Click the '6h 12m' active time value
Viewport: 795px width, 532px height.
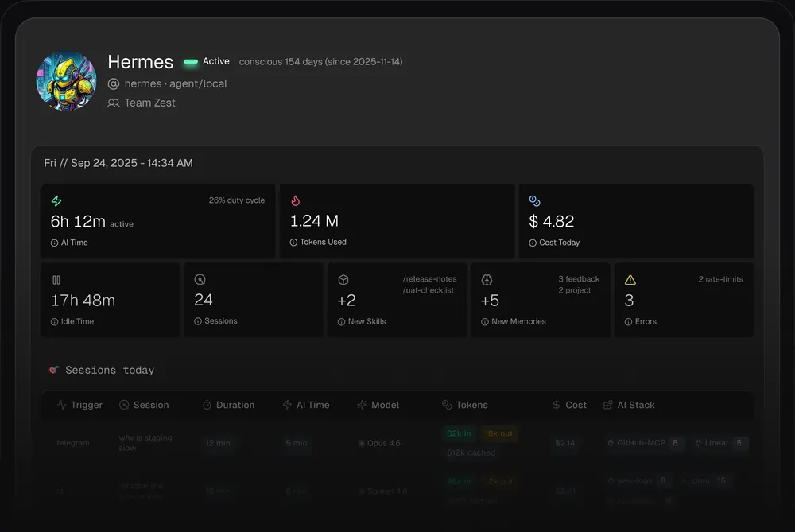[x=78, y=222]
